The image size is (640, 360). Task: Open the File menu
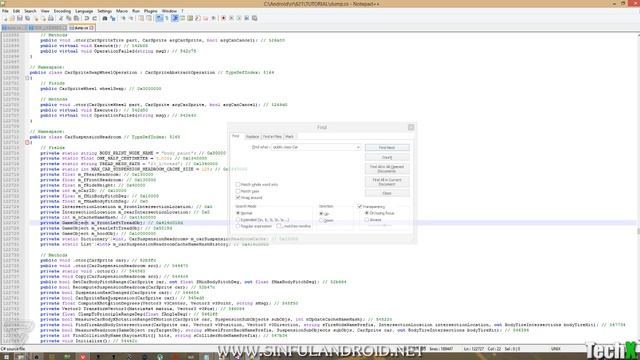[x=5, y=11]
